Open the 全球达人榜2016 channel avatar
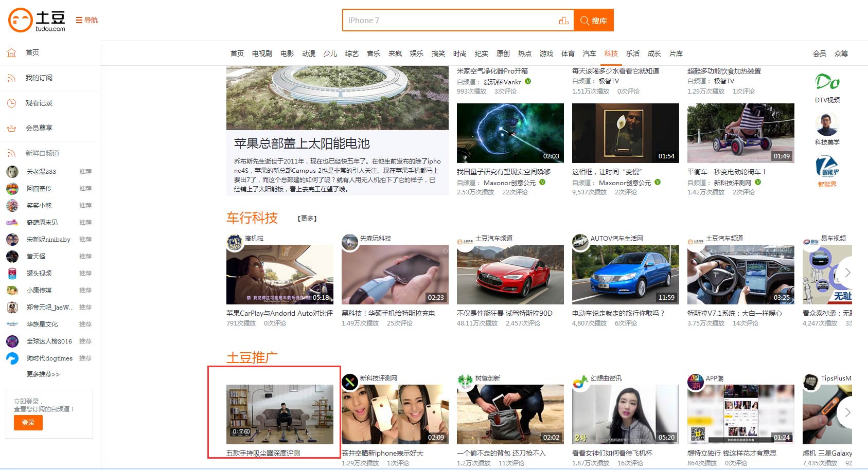Viewport: 868px width, 470px height. point(12,341)
